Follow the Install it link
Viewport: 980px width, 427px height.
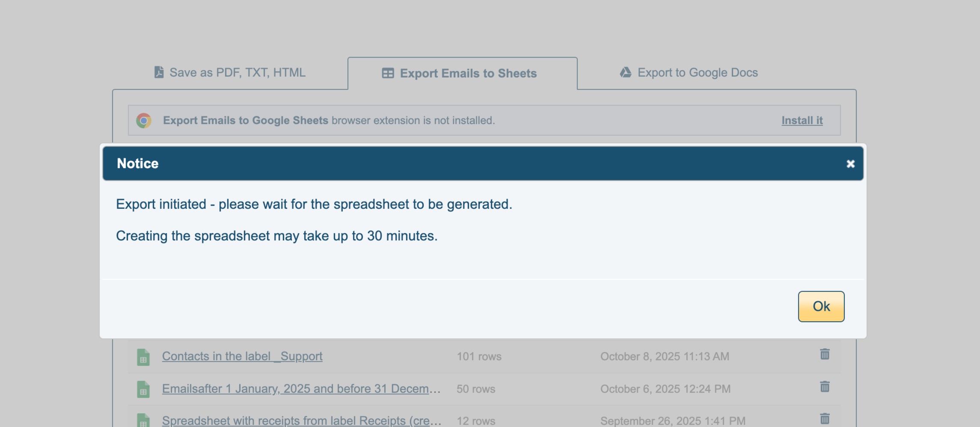(x=802, y=121)
